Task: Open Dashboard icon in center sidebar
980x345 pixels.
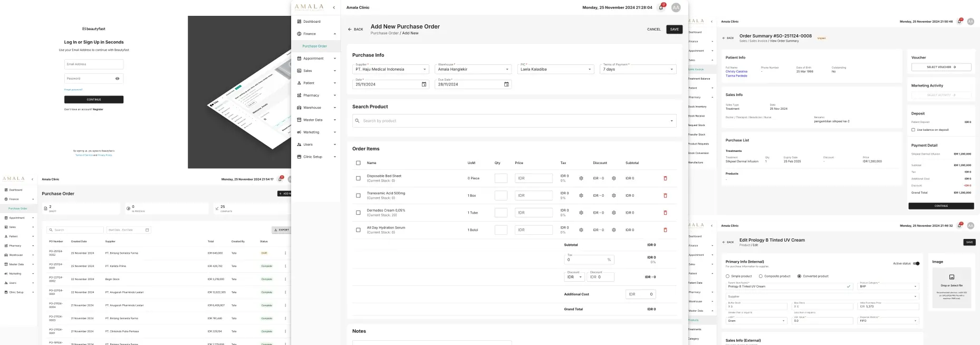Action: 299,22
